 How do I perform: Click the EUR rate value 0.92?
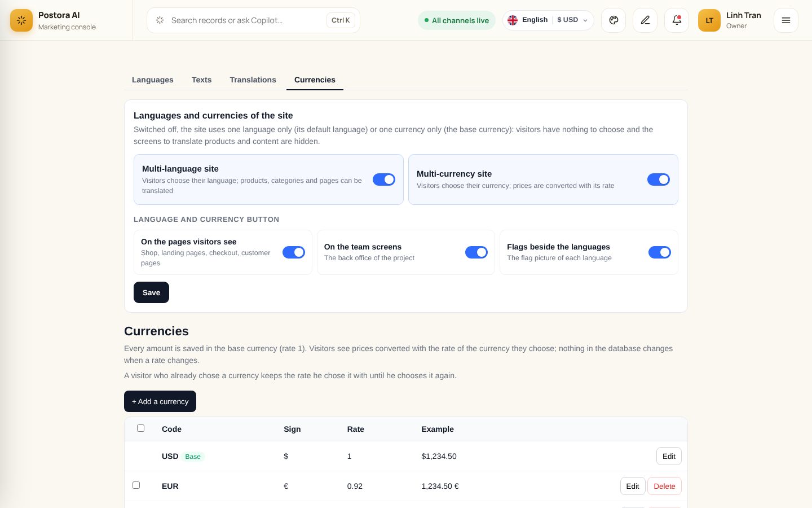pos(355,486)
